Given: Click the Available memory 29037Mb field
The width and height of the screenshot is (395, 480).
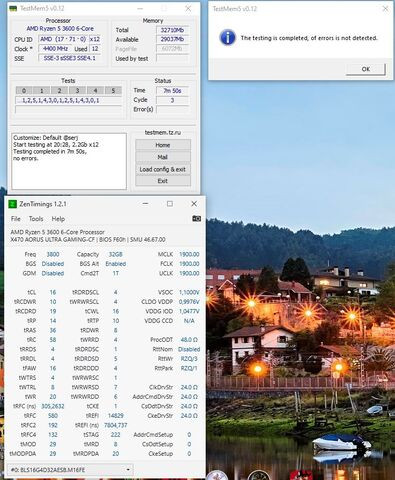Looking at the screenshot, I should (172, 39).
